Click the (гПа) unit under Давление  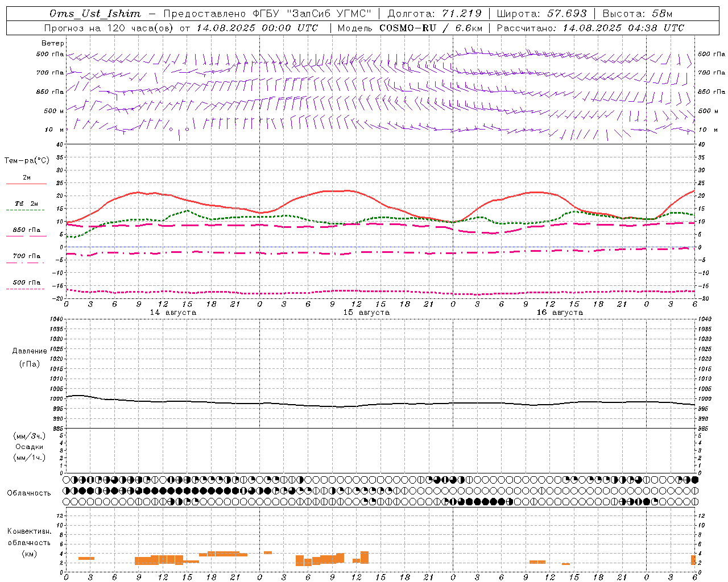tap(30, 363)
